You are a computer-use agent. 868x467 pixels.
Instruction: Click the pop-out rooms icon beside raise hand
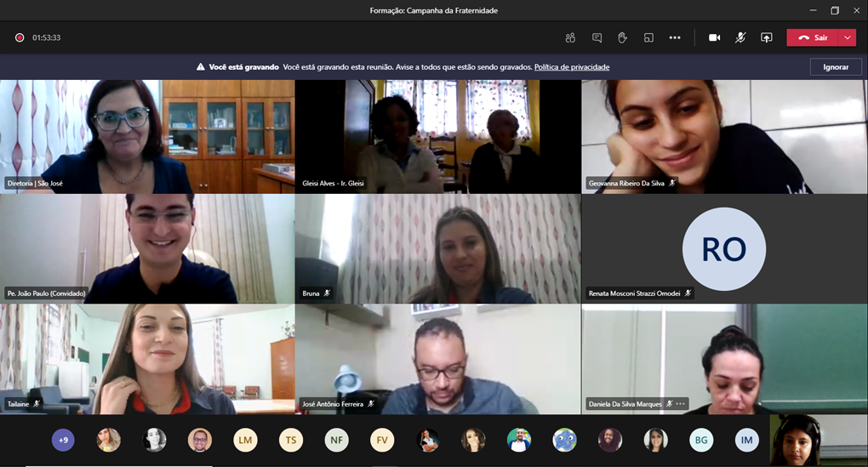click(x=648, y=37)
